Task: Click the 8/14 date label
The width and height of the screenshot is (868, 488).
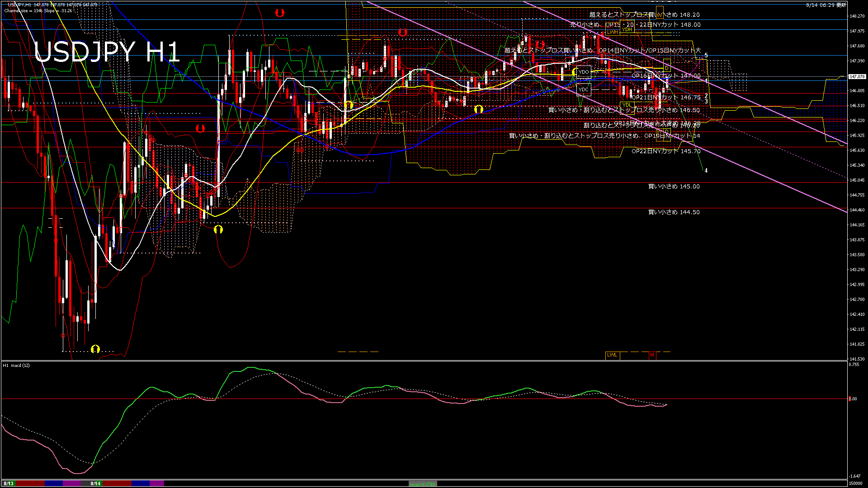Action: click(x=95, y=483)
